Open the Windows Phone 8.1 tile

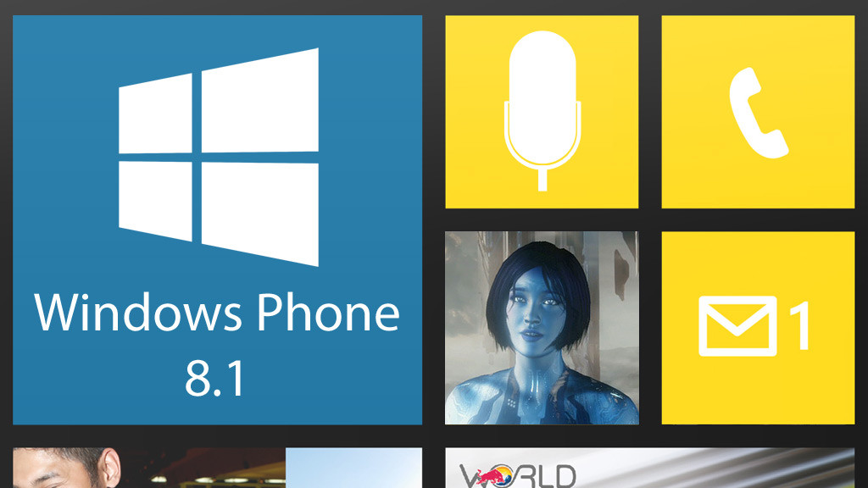tap(218, 220)
